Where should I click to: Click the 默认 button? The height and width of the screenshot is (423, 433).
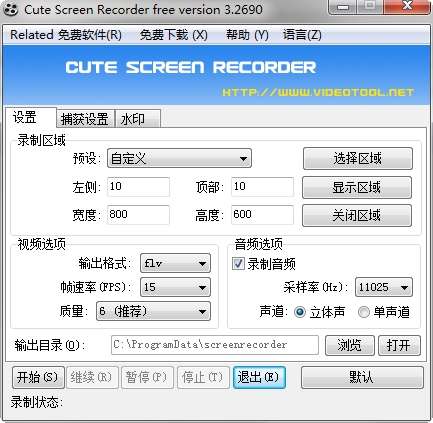(x=362, y=377)
